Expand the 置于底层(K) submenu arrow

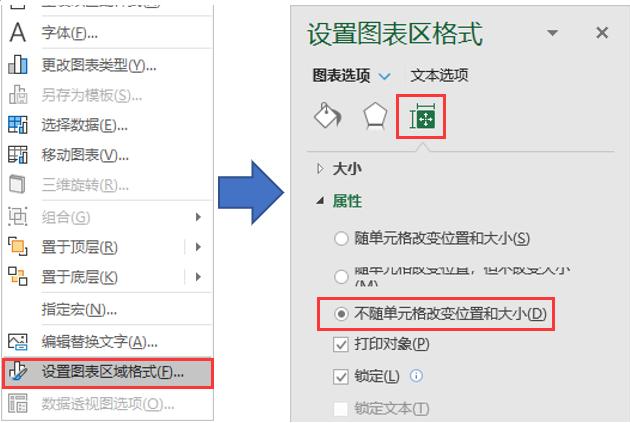198,277
